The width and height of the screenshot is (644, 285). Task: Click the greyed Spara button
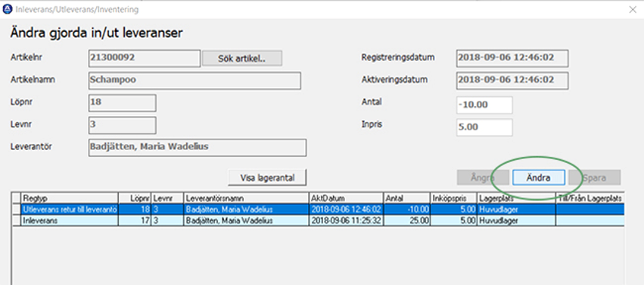click(x=594, y=177)
